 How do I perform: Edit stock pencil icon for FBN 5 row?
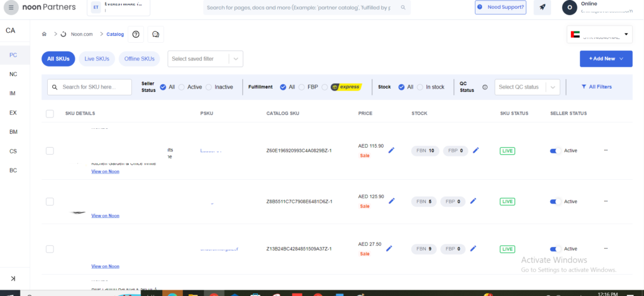point(475,201)
